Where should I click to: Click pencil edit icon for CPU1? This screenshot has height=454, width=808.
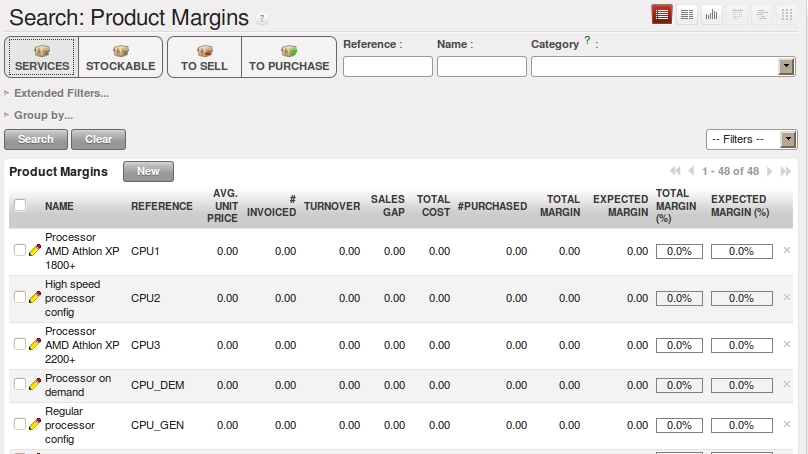(x=35, y=251)
